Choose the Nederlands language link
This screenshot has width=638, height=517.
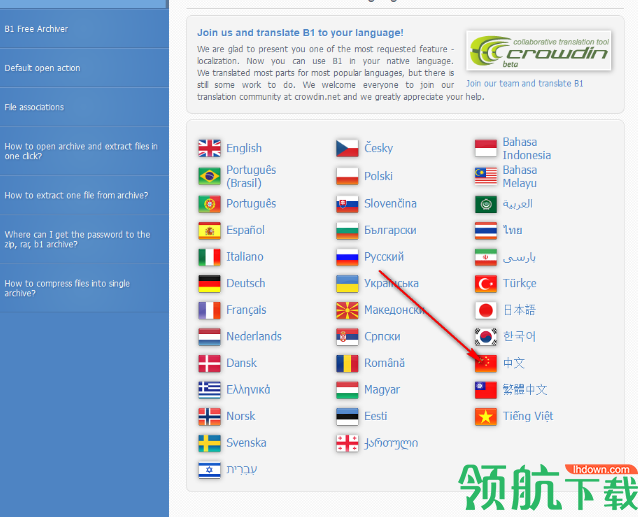point(254,336)
